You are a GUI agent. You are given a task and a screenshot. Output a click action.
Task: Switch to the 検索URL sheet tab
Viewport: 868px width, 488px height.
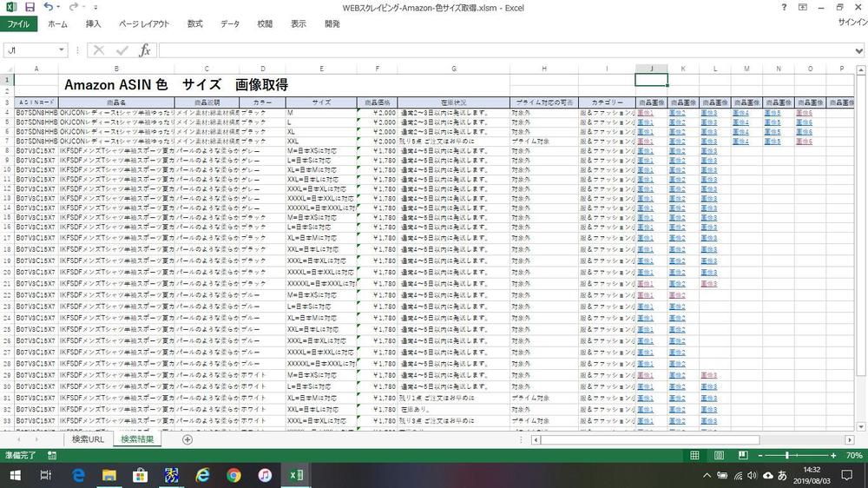tap(88, 439)
